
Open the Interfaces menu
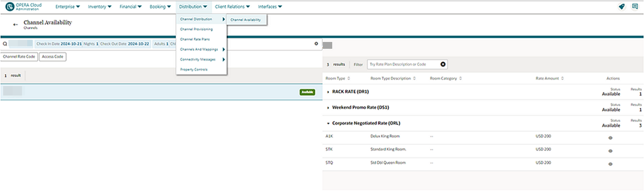(270, 7)
